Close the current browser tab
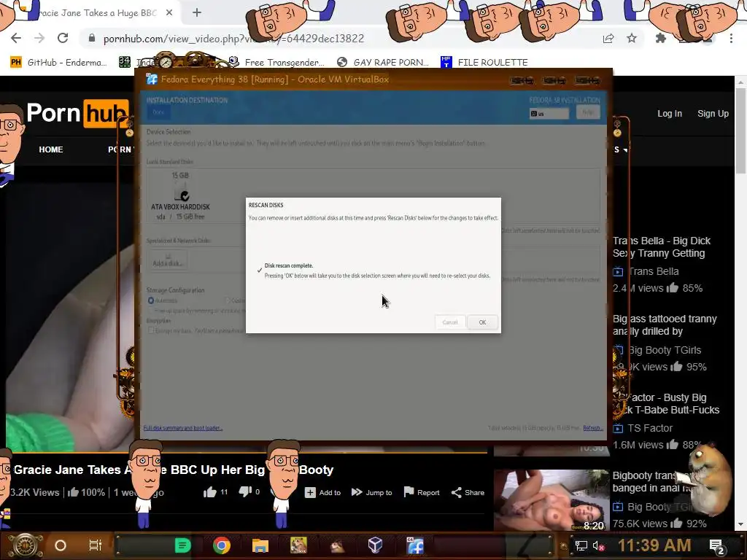Screen dimensions: 747x560 pos(169,13)
